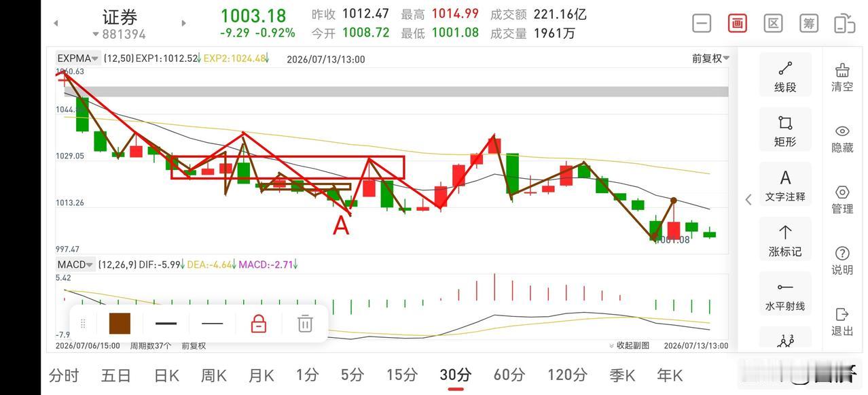Open 管理 drawing management
This screenshot has height=395, width=868.
842,200
